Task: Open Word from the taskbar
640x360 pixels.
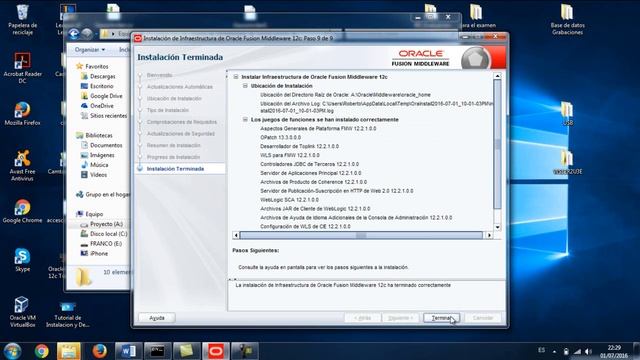Action: [129, 351]
